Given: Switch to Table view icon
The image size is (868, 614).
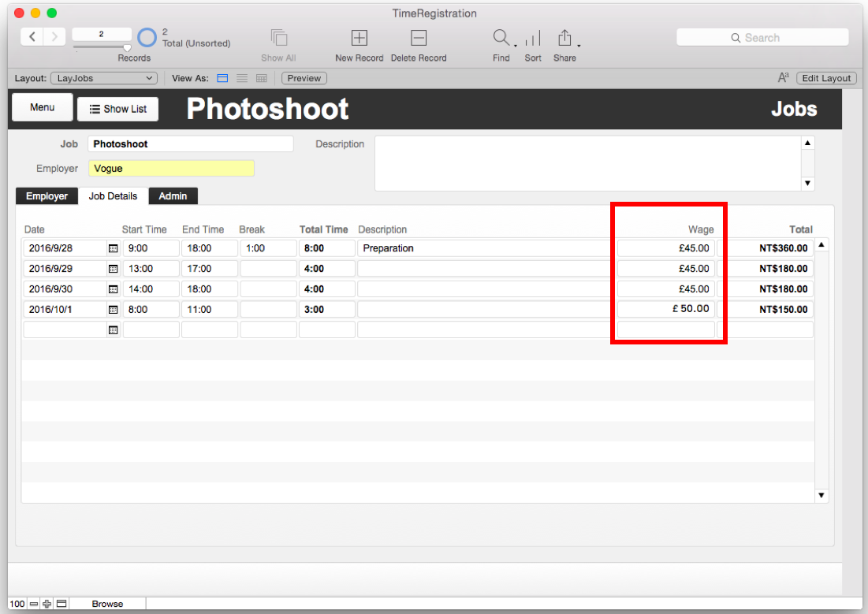Looking at the screenshot, I should point(261,78).
